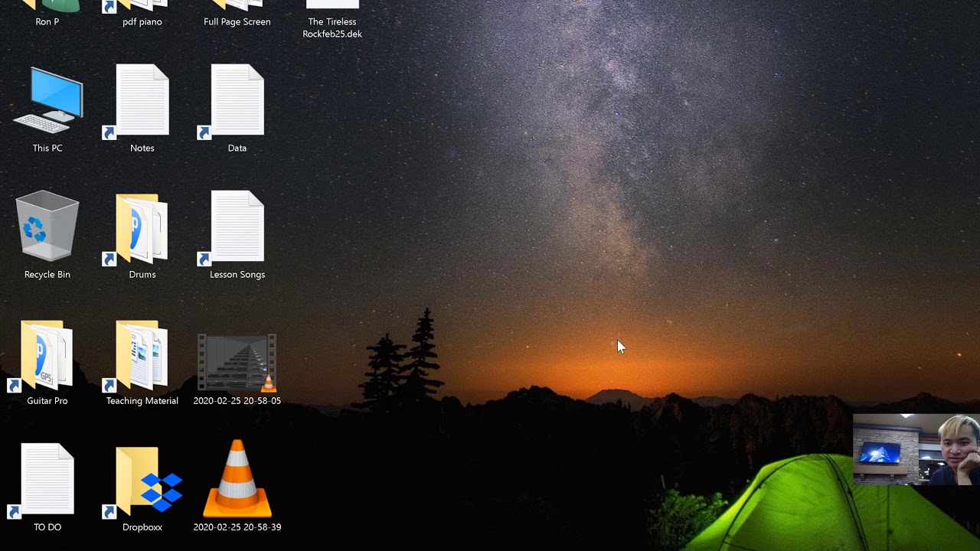Click the "This PC" label text
Viewport: 980px width, 551px height.
coord(47,148)
